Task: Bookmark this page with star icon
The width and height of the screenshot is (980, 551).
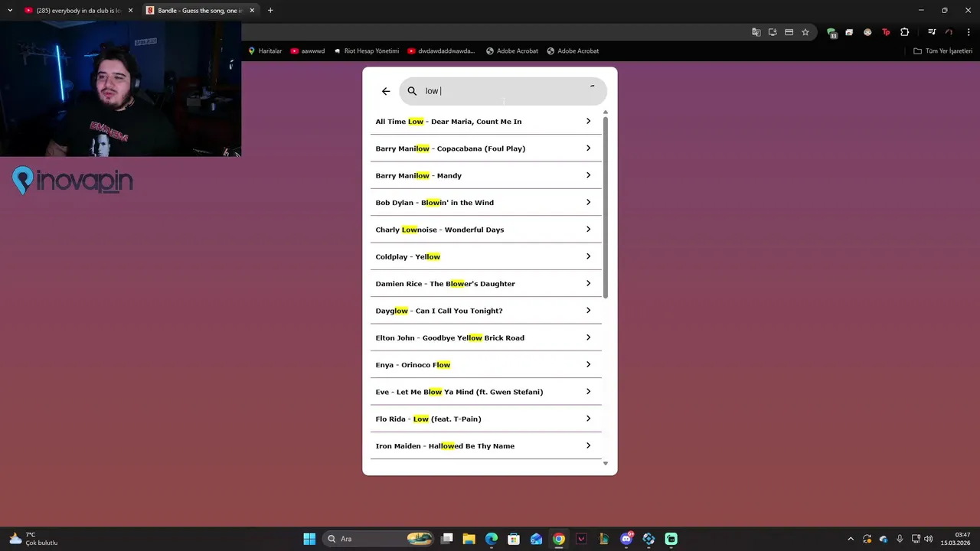Action: click(x=805, y=32)
